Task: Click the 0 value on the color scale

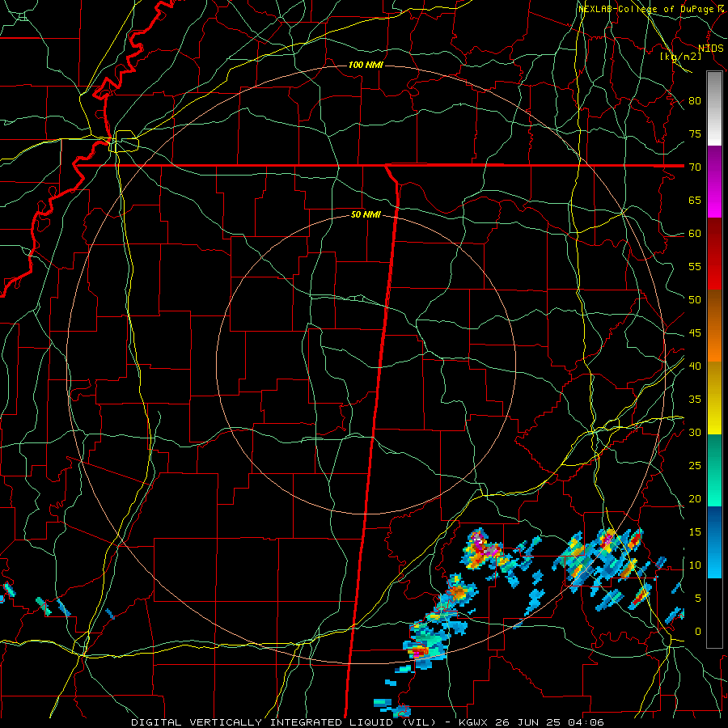Action: 697,632
